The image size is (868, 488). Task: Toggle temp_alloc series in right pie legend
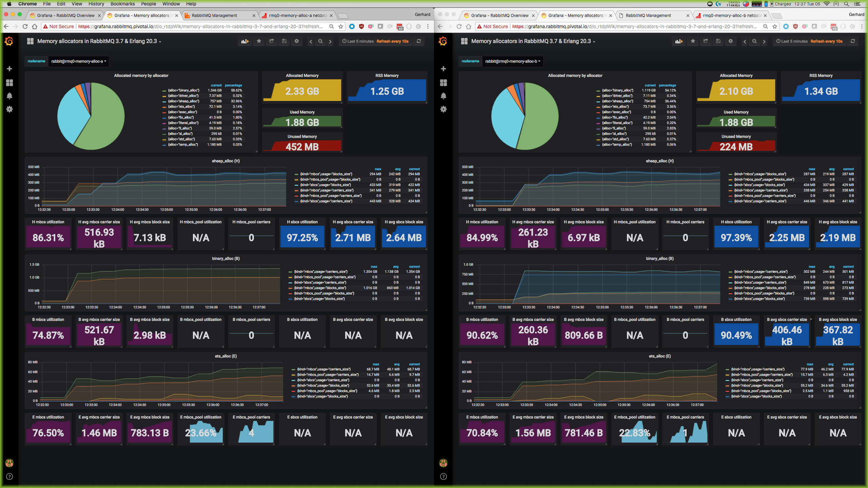click(x=617, y=145)
